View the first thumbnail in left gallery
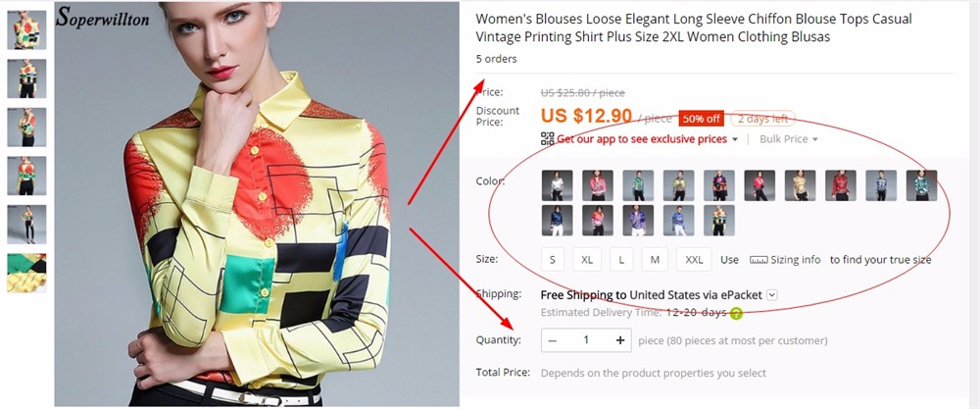Image resolution: width=980 pixels, height=409 pixels. (x=26, y=30)
